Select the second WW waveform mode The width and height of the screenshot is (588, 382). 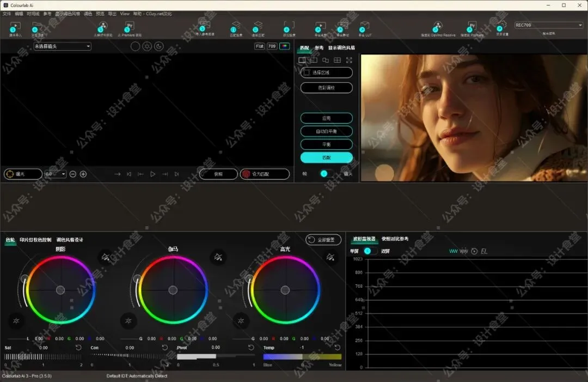click(464, 251)
